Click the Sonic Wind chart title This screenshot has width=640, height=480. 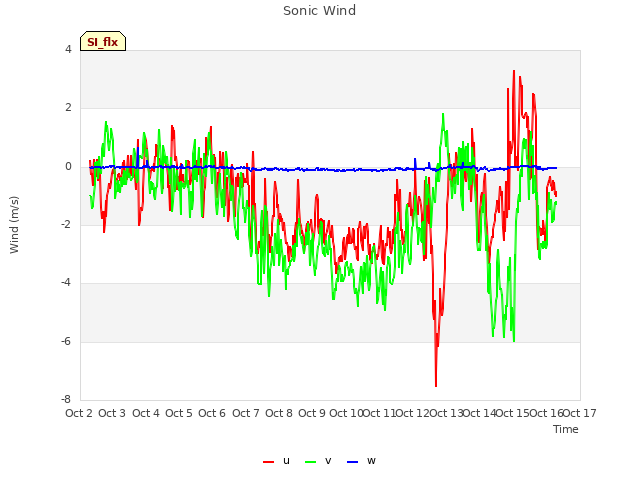320,10
